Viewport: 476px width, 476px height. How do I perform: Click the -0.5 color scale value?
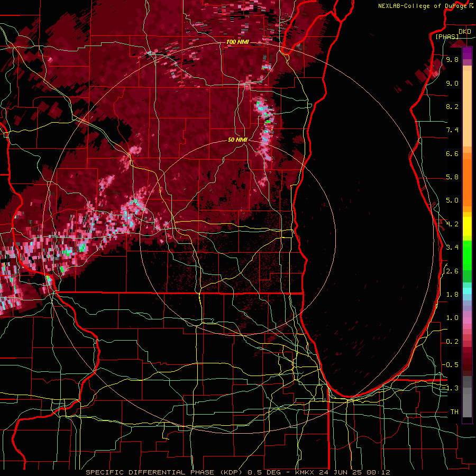click(450, 365)
